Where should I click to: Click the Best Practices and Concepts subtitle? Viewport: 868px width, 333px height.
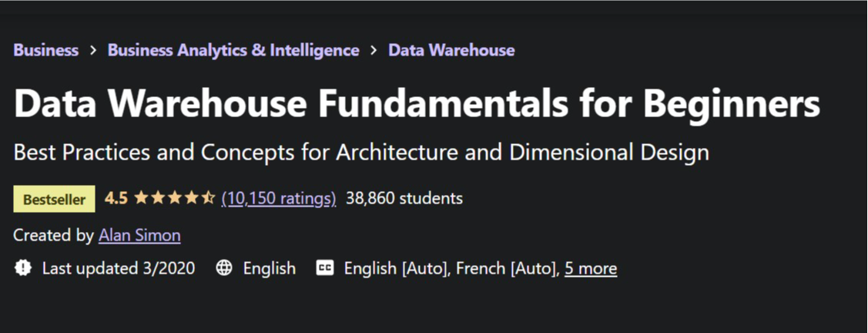point(361,152)
